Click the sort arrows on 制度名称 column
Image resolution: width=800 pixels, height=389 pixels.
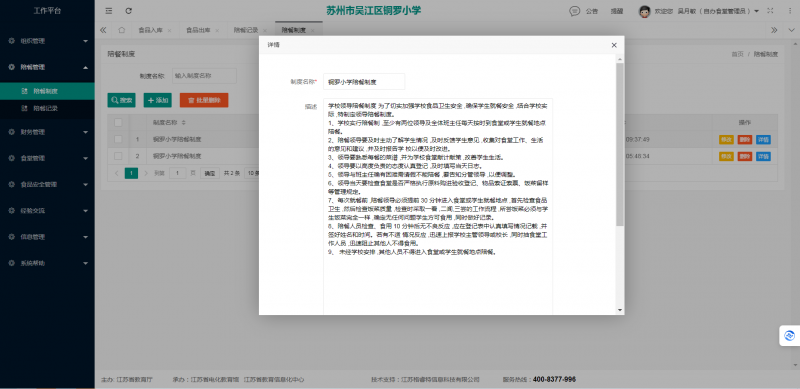pyautogui.click(x=184, y=123)
